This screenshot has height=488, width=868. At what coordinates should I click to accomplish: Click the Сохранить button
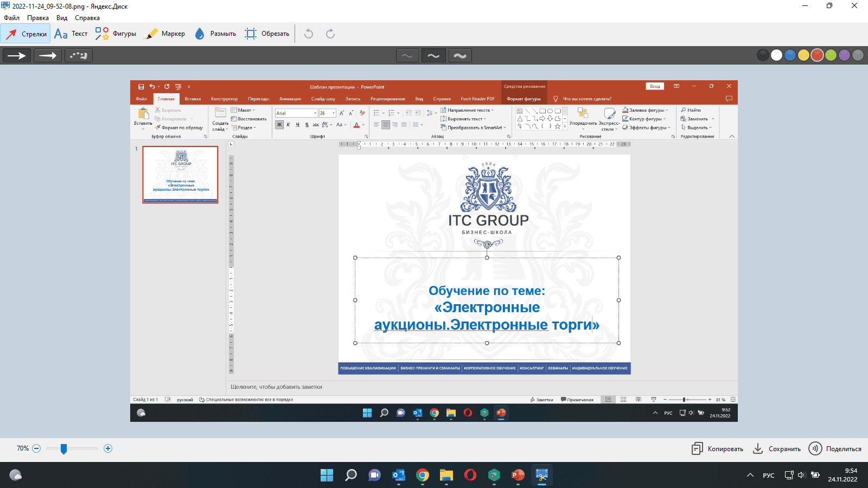pos(777,448)
